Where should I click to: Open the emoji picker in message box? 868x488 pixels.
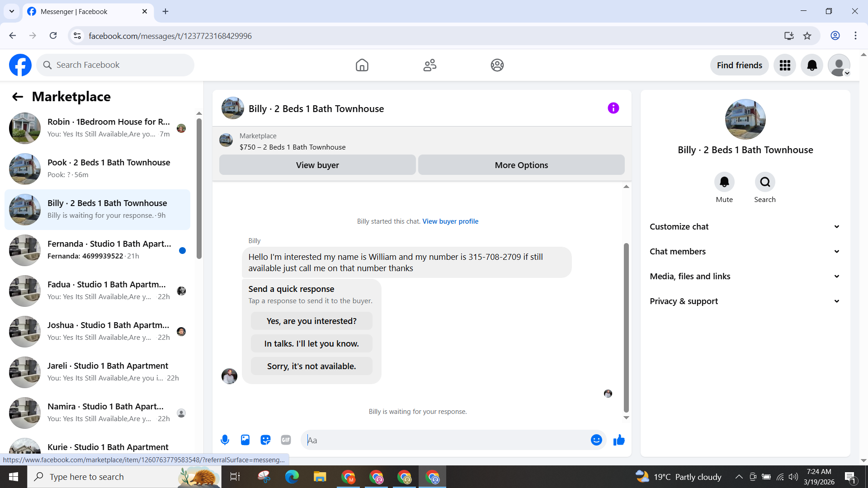(x=596, y=440)
